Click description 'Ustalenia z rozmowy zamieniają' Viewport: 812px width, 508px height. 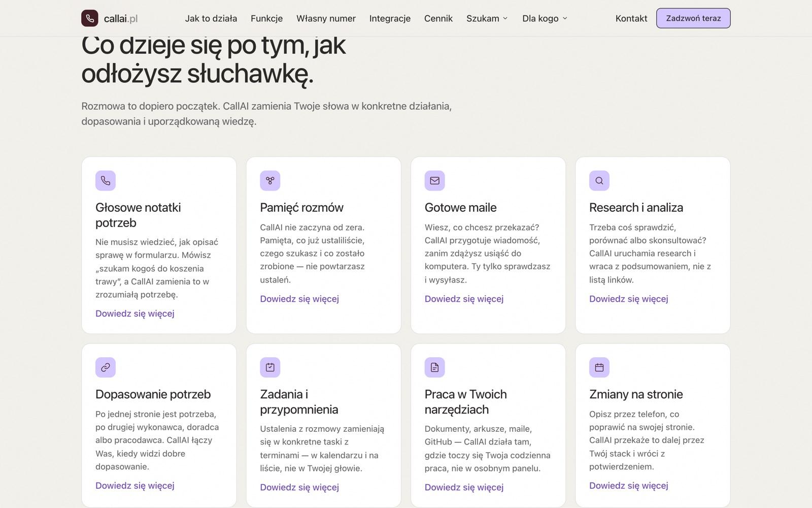322,449
